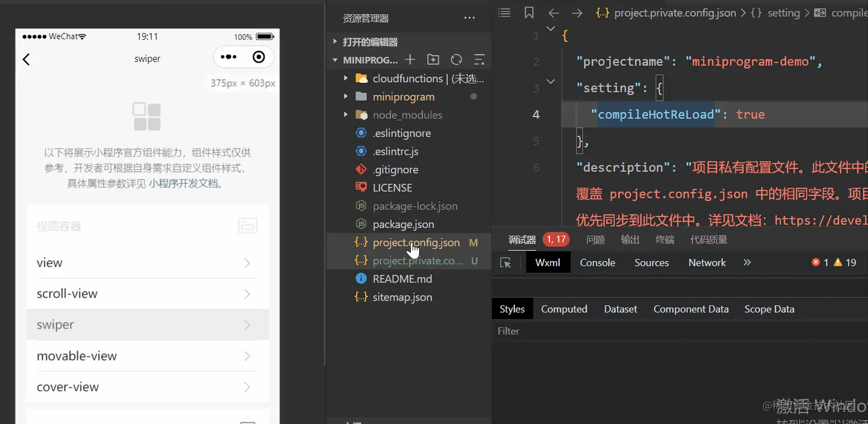Select the Styles sub-tab

[512, 309]
